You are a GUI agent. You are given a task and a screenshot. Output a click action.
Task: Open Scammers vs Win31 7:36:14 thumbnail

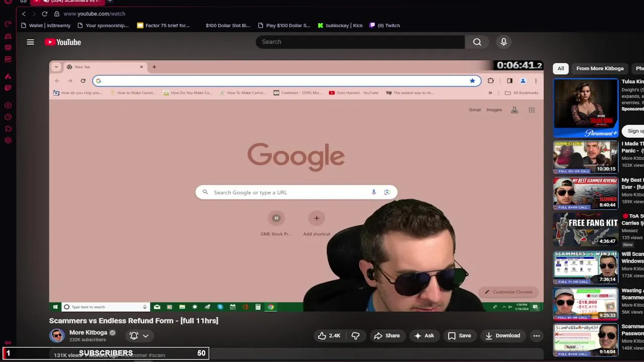pos(586,267)
